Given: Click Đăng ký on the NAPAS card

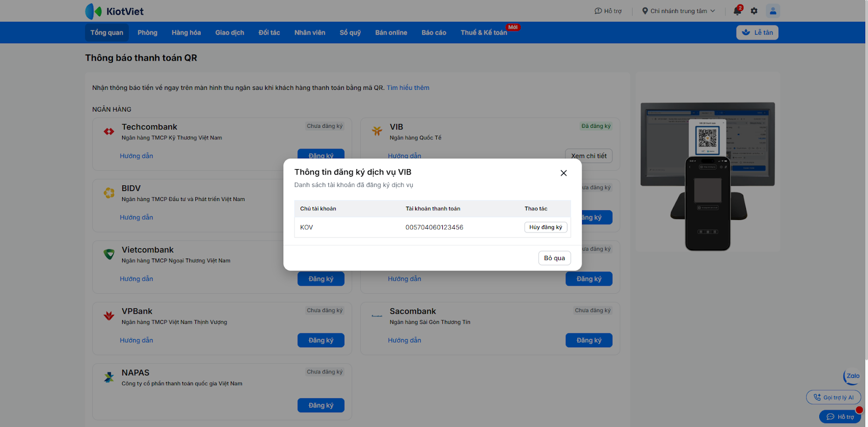Looking at the screenshot, I should [321, 405].
